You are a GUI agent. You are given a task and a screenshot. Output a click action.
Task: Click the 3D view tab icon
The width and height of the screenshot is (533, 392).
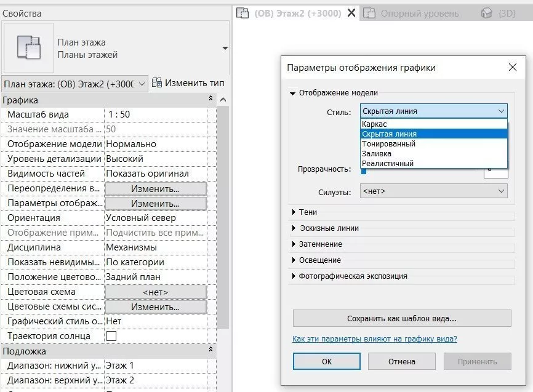pyautogui.click(x=486, y=13)
